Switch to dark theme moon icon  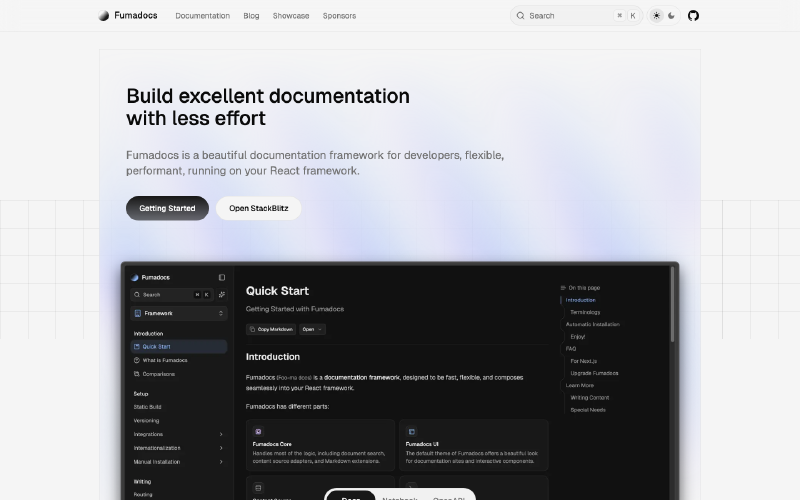point(671,16)
